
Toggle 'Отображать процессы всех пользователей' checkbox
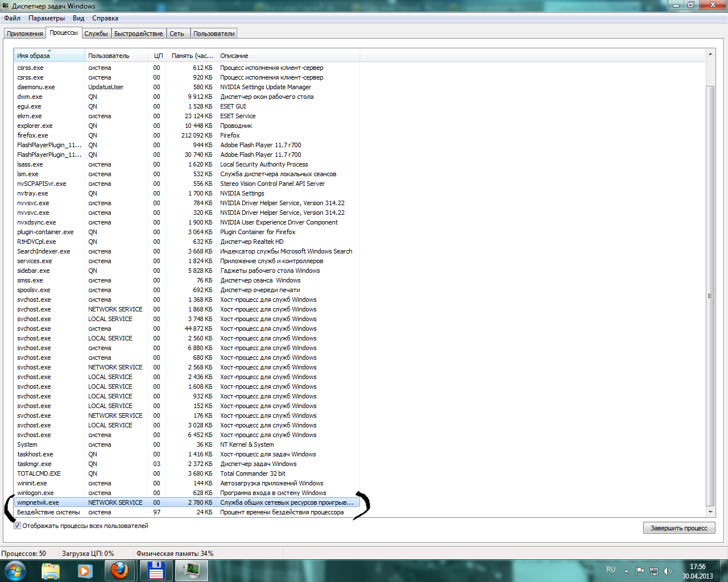point(17,526)
